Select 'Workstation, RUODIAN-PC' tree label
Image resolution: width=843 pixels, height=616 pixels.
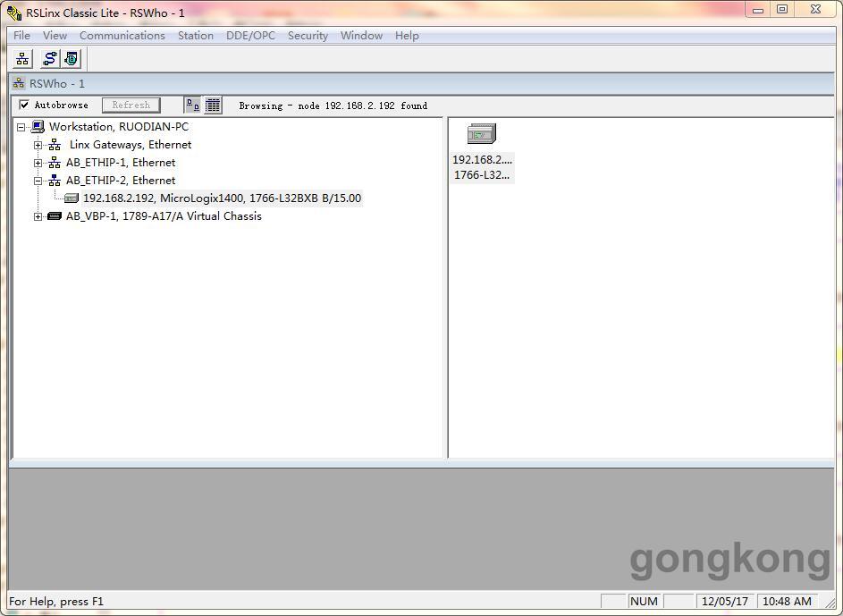click(x=119, y=127)
